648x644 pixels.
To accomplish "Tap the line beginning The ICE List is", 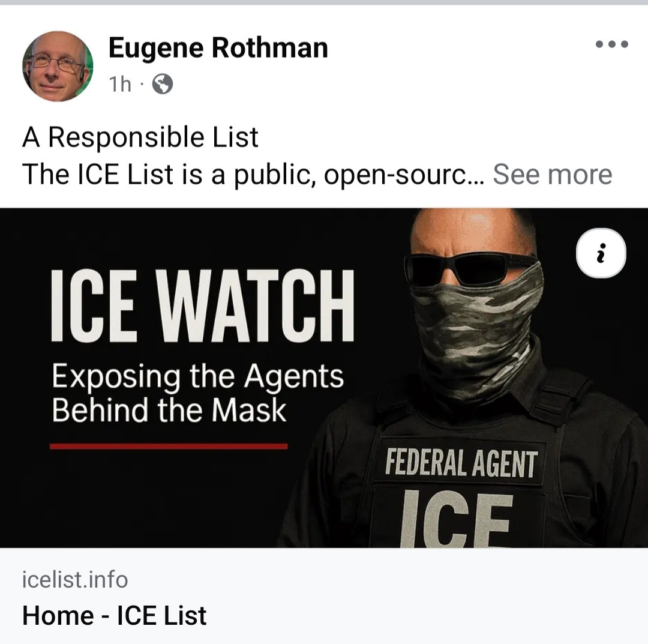I will pyautogui.click(x=253, y=174).
